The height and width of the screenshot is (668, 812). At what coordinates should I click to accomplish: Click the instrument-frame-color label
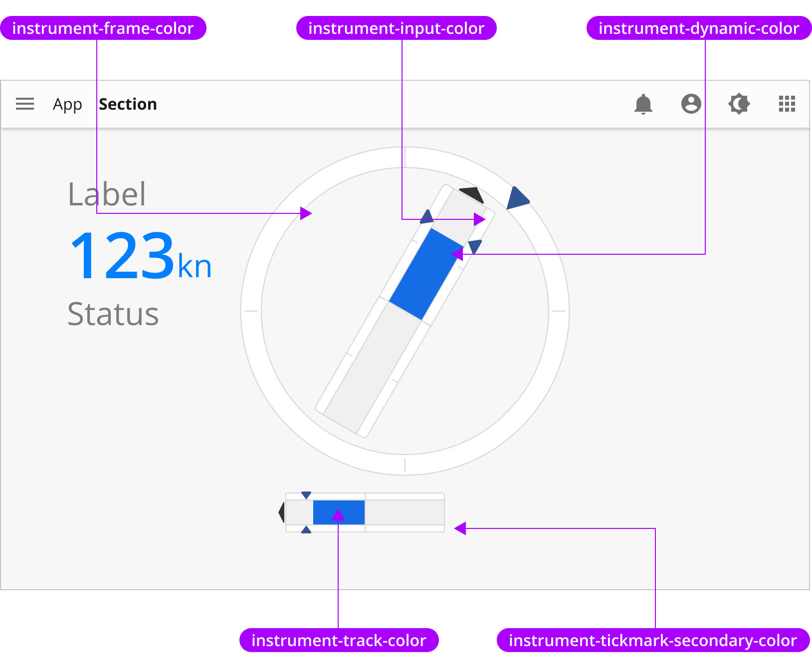click(103, 28)
